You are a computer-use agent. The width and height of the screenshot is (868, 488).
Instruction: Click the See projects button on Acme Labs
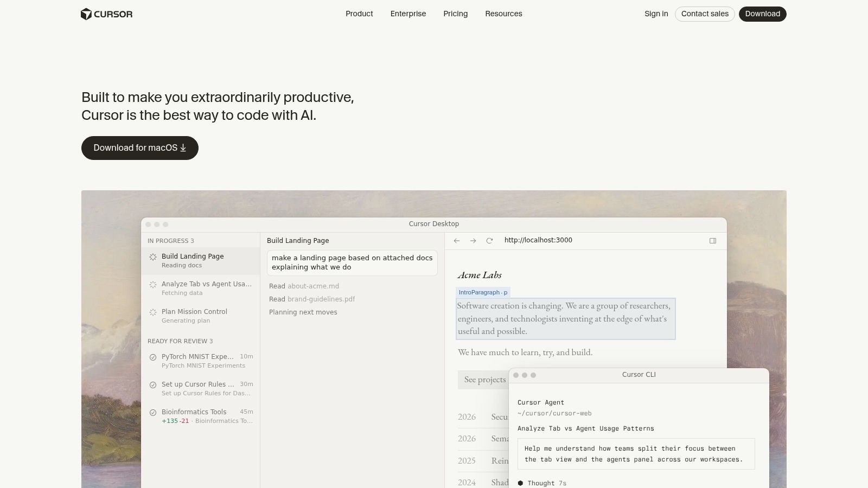[483, 380]
